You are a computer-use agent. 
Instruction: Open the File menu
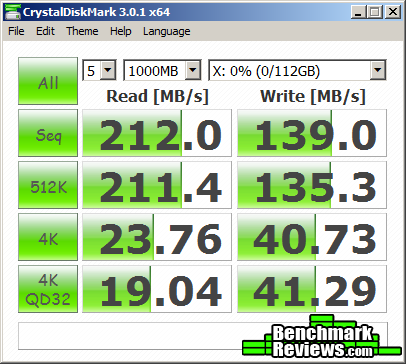pyautogui.click(x=16, y=31)
